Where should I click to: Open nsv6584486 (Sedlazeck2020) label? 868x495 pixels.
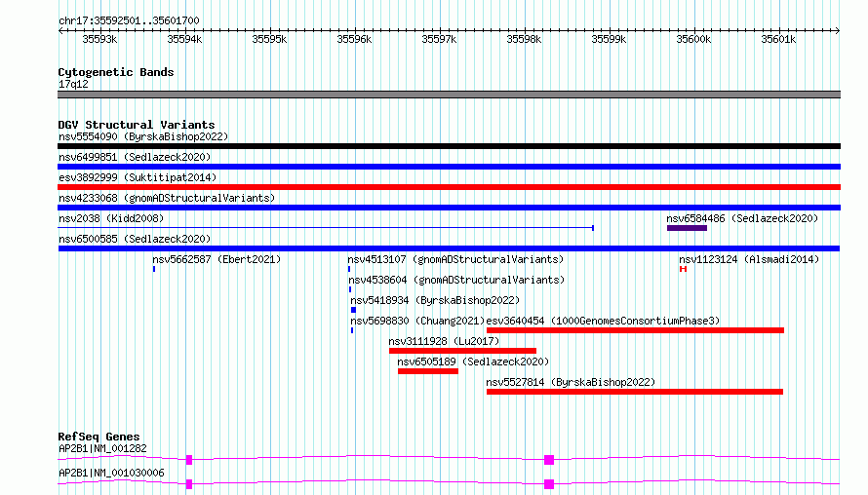(x=742, y=218)
